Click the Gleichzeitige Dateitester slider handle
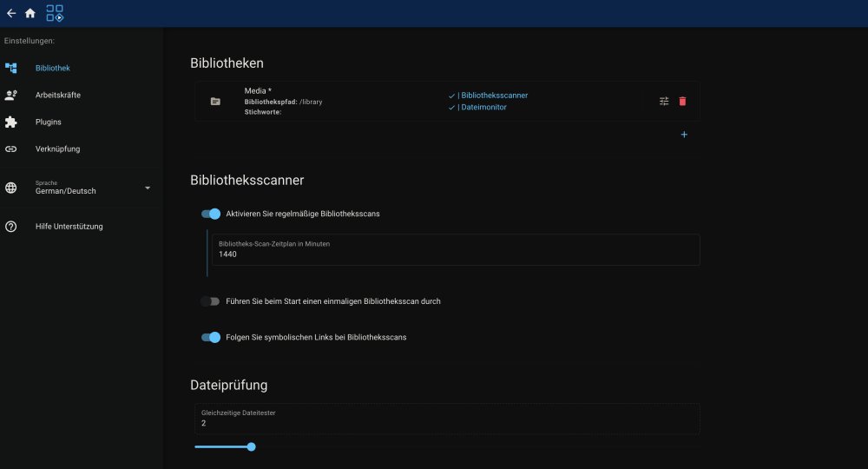868x469 pixels. tap(252, 446)
